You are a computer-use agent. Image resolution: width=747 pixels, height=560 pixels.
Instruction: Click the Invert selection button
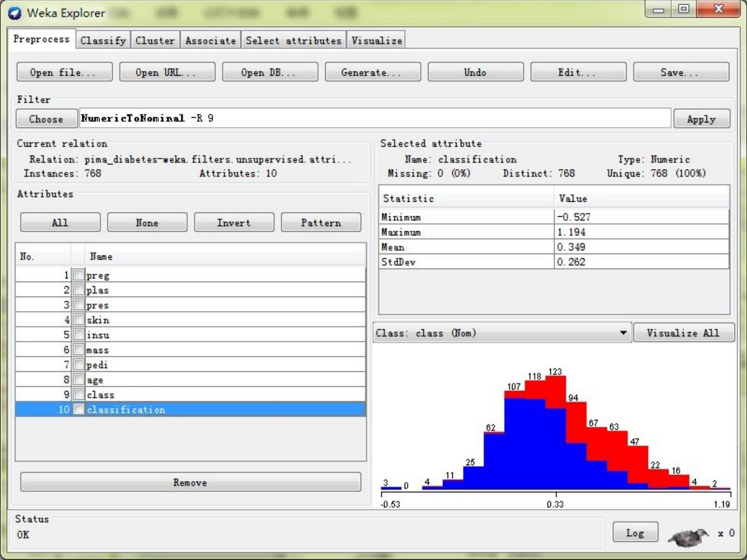(233, 222)
